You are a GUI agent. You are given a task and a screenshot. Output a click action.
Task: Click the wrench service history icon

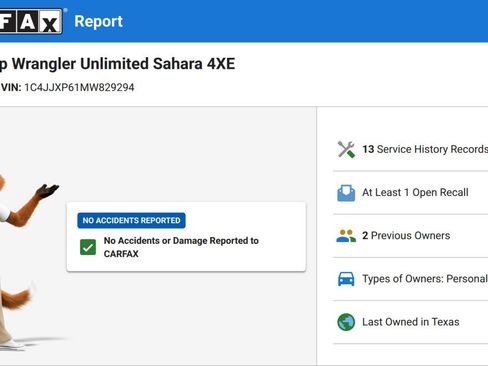click(346, 149)
